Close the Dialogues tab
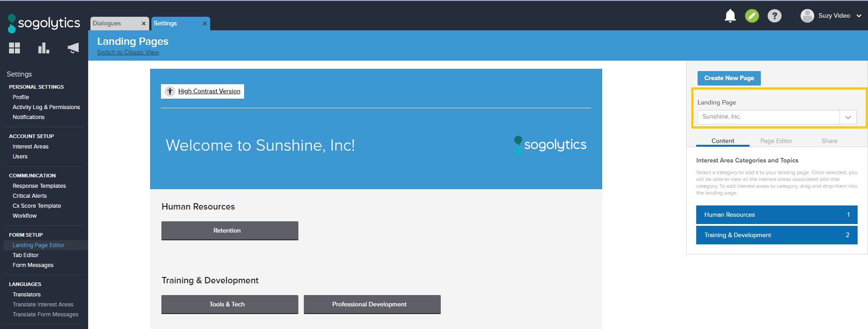This screenshot has height=329, width=868. click(144, 24)
